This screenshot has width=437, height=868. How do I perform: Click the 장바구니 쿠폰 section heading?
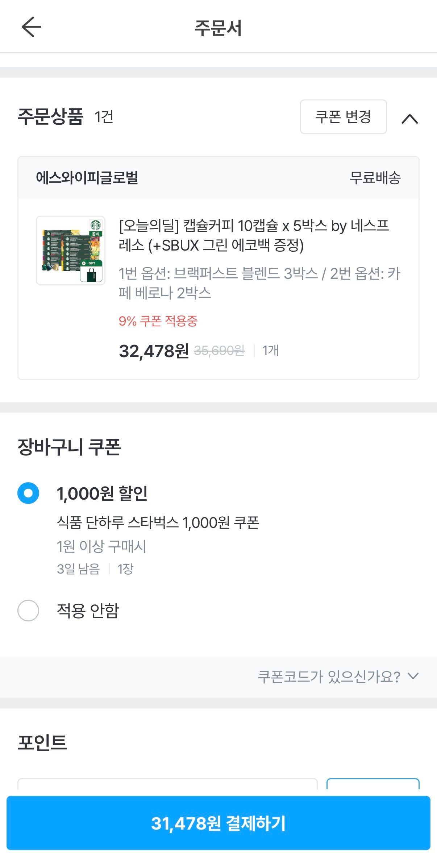point(69,447)
